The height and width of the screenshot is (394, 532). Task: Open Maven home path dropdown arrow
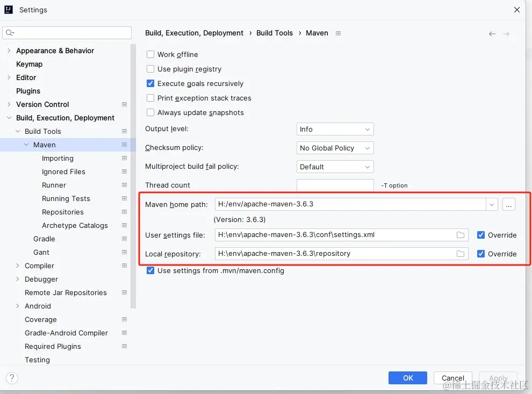click(x=492, y=205)
